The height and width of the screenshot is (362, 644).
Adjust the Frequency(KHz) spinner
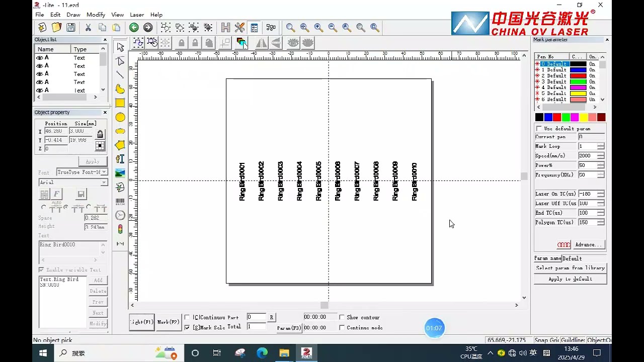point(601,175)
